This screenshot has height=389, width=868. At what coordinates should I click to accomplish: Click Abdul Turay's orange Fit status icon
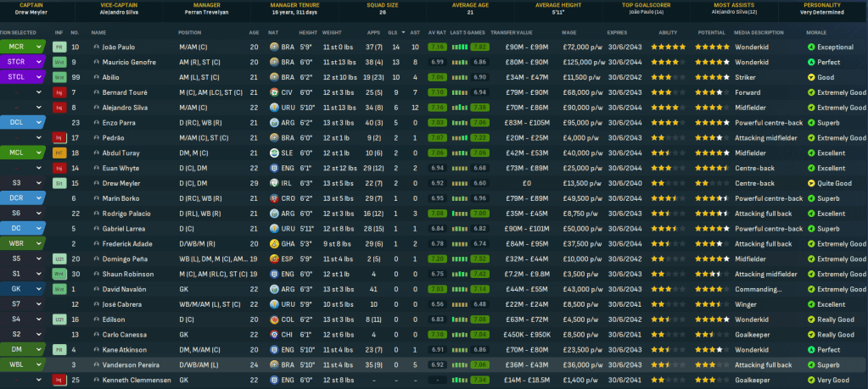pos(59,153)
